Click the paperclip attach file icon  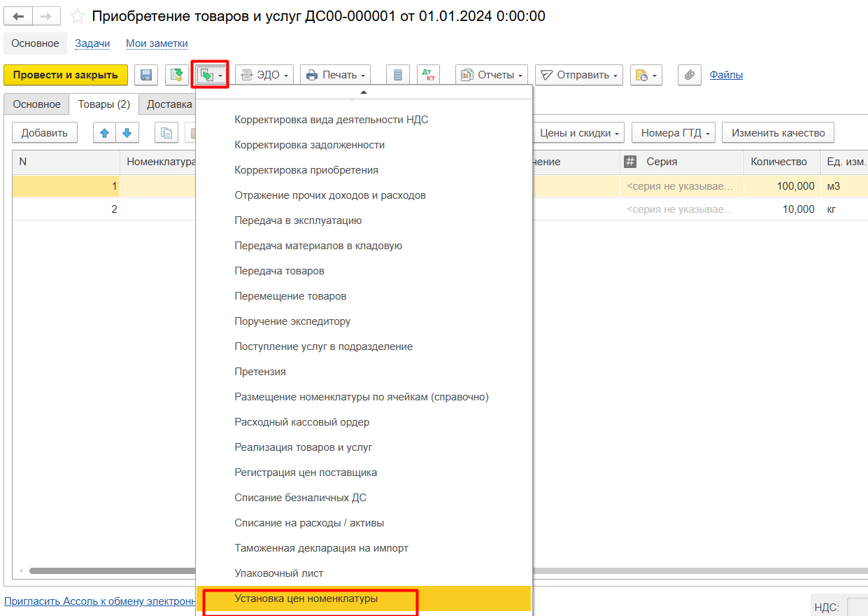click(x=689, y=75)
